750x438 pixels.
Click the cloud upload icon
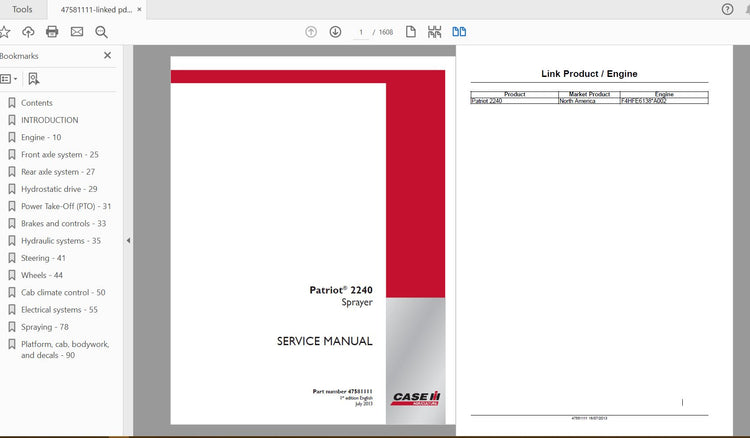(x=28, y=32)
